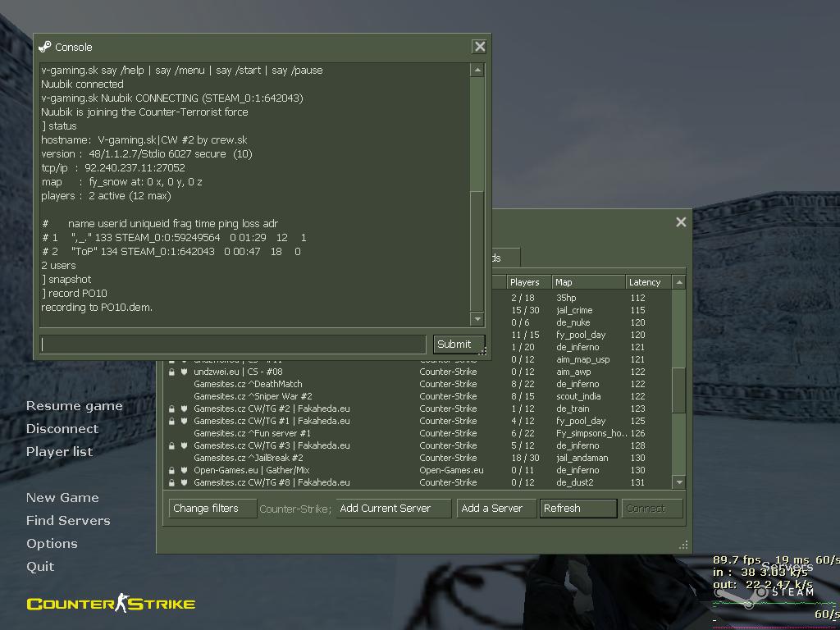Click the console scrollbar thumb
Viewport: 840px width, 630px height.
tap(477, 251)
